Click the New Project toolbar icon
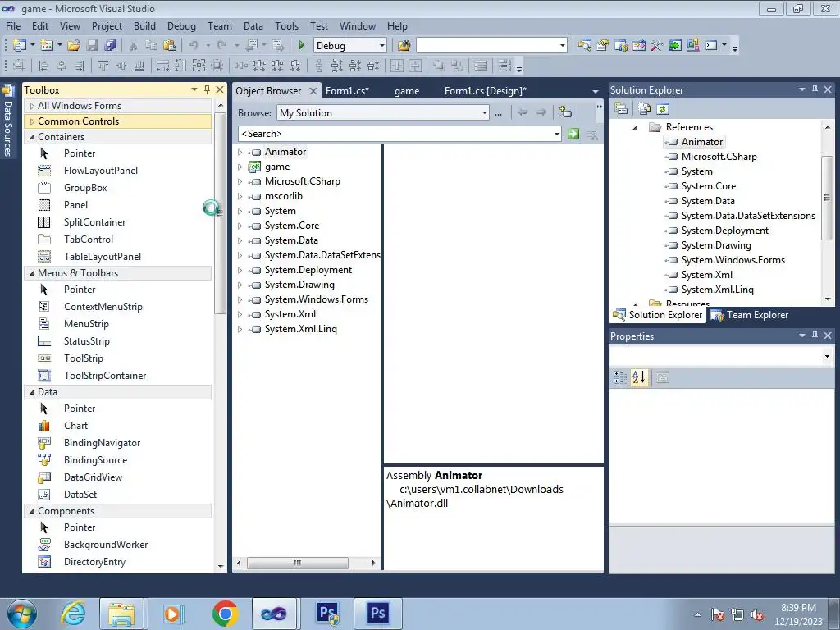840x630 pixels. pos(20,46)
